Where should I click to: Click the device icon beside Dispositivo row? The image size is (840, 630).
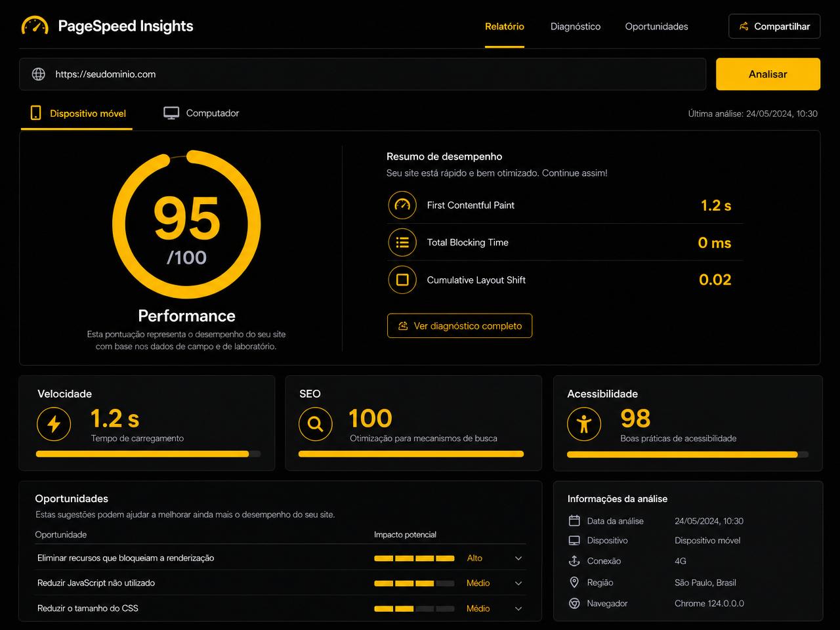click(x=574, y=541)
